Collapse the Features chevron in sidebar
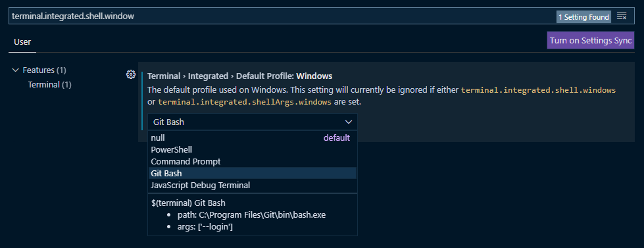This screenshot has width=644, height=248. coord(16,70)
